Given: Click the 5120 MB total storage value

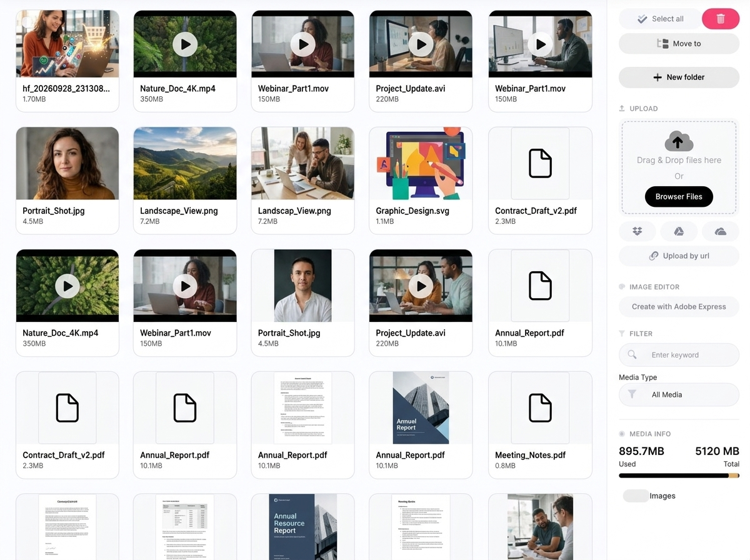Looking at the screenshot, I should tap(717, 451).
